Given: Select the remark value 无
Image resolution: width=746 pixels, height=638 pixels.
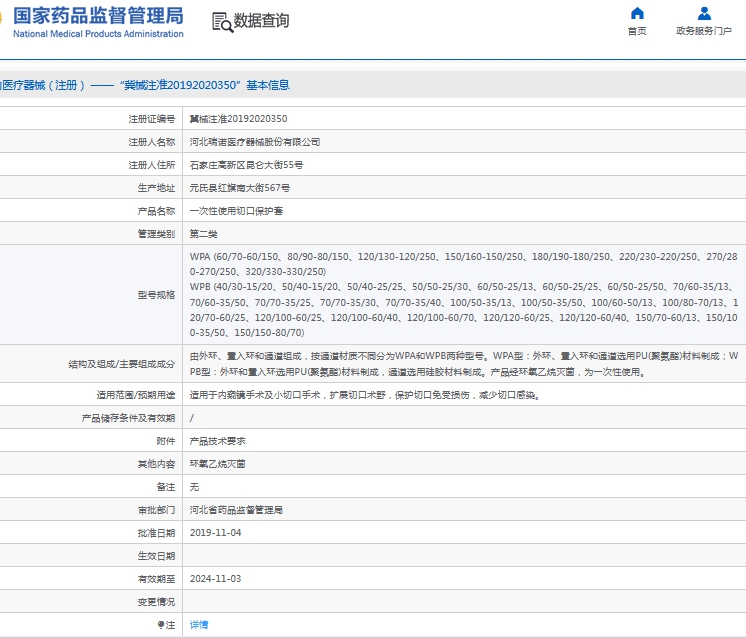Looking at the screenshot, I should point(195,487).
